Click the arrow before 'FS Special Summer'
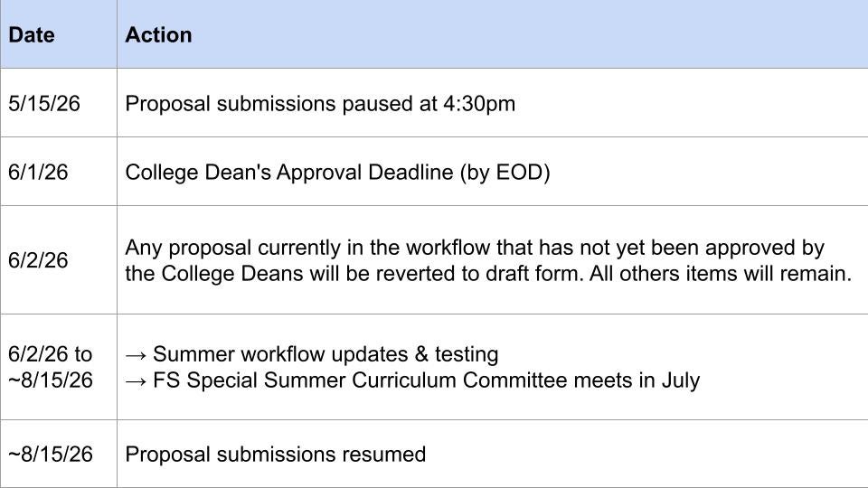The width and height of the screenshot is (868, 488). point(136,380)
